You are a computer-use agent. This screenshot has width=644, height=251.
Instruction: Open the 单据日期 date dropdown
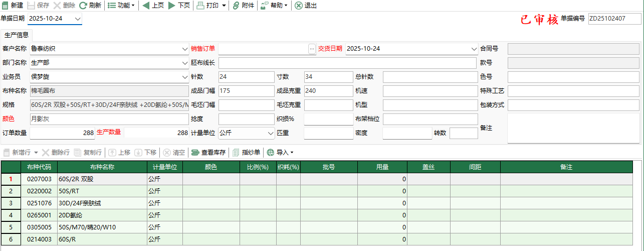pyautogui.click(x=77, y=19)
